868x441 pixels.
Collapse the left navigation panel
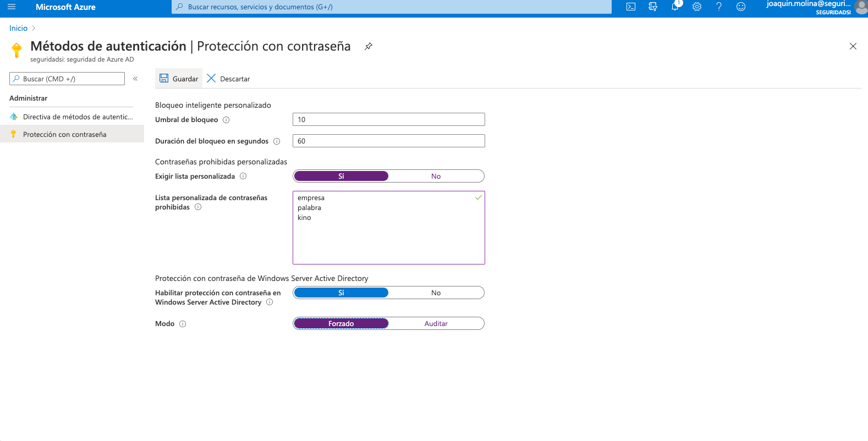pyautogui.click(x=135, y=79)
